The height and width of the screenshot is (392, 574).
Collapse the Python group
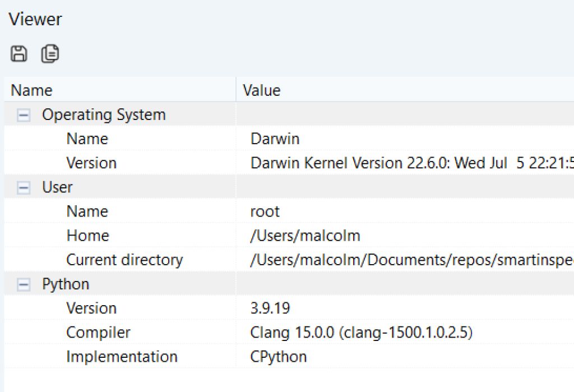pos(24,284)
